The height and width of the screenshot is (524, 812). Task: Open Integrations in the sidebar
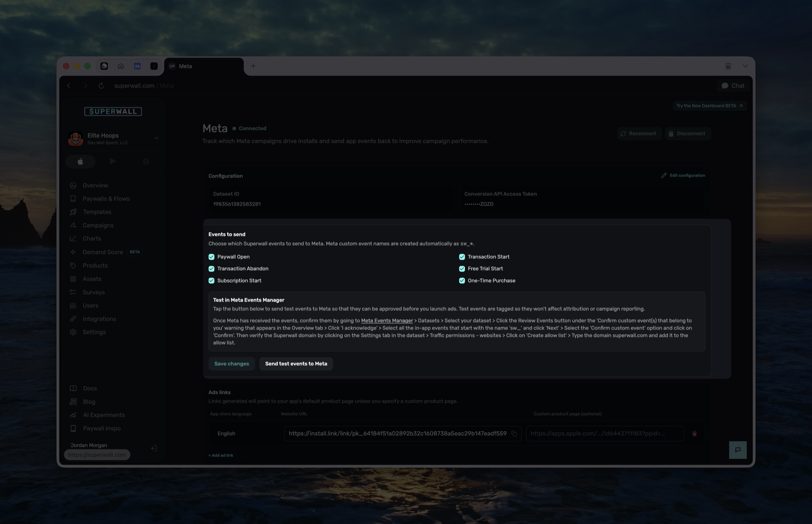(x=99, y=319)
